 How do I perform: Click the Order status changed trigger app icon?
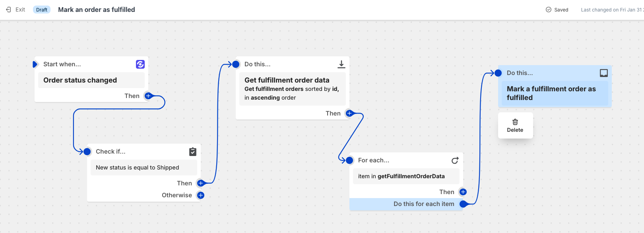point(140,64)
